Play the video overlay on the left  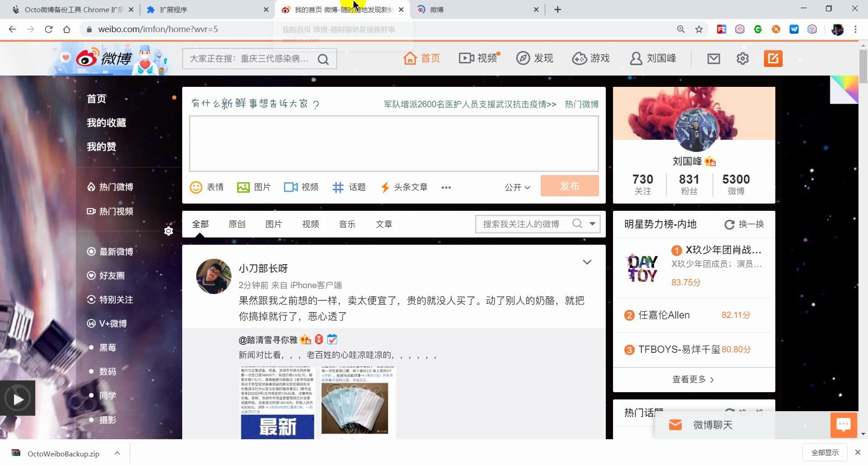click(17, 398)
